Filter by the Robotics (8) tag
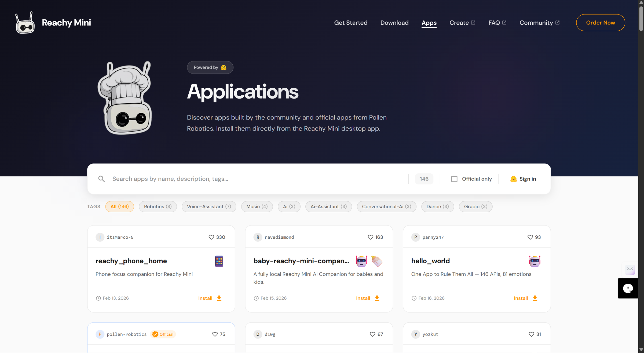The height and width of the screenshot is (353, 644). click(x=158, y=207)
